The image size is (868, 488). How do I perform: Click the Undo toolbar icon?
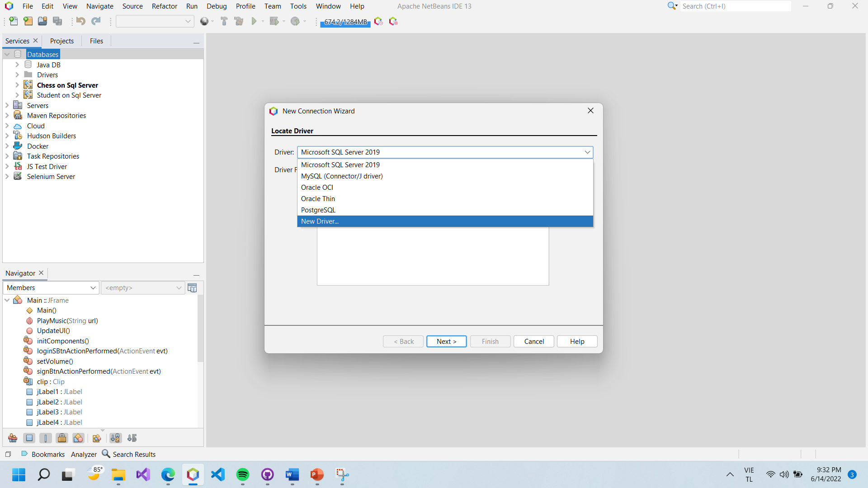tap(81, 21)
